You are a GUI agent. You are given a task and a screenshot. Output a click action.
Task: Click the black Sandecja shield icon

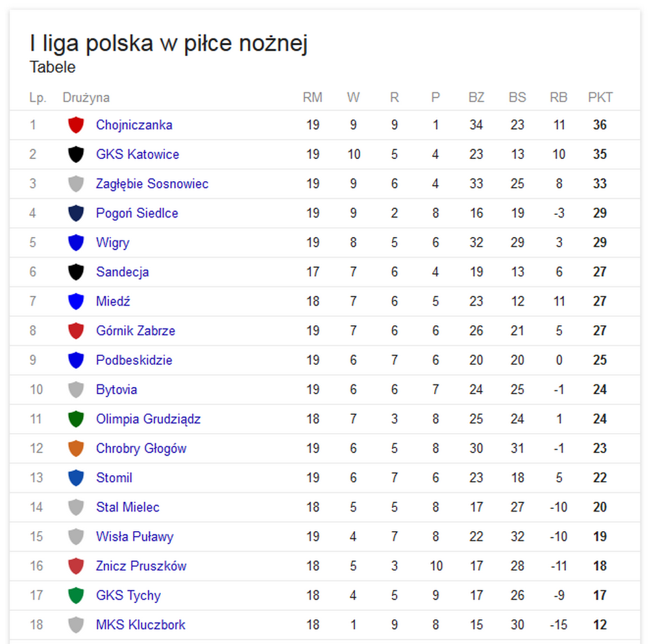click(x=76, y=272)
